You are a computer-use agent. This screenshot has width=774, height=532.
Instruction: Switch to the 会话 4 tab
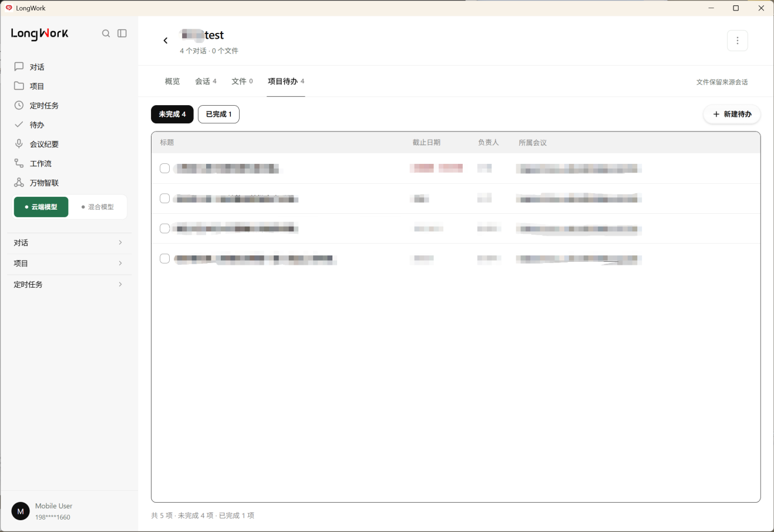pos(206,81)
